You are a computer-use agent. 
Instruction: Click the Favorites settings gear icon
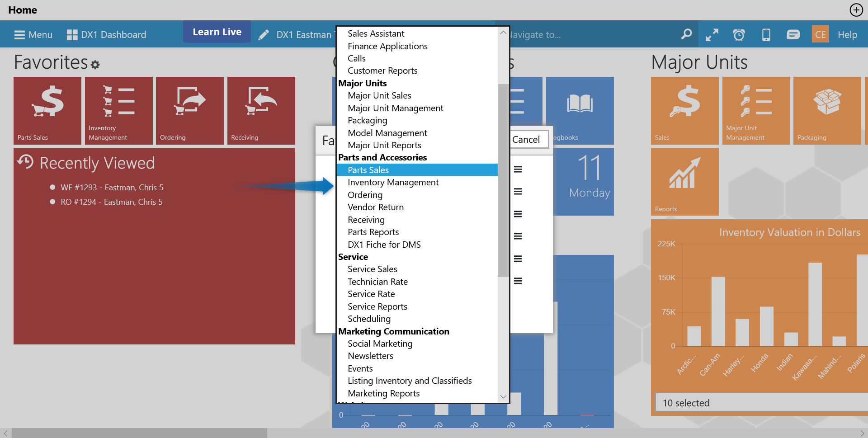click(x=95, y=65)
